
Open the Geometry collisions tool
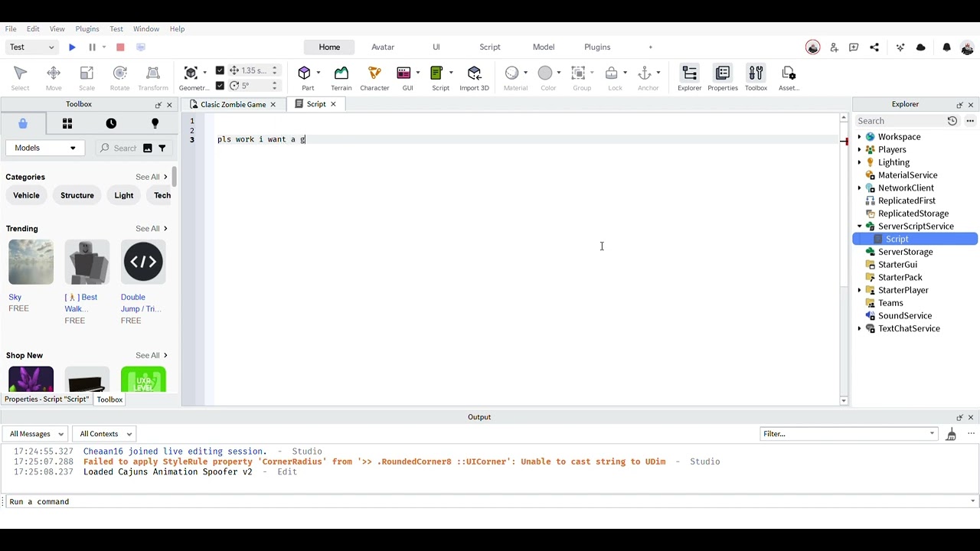(x=192, y=78)
